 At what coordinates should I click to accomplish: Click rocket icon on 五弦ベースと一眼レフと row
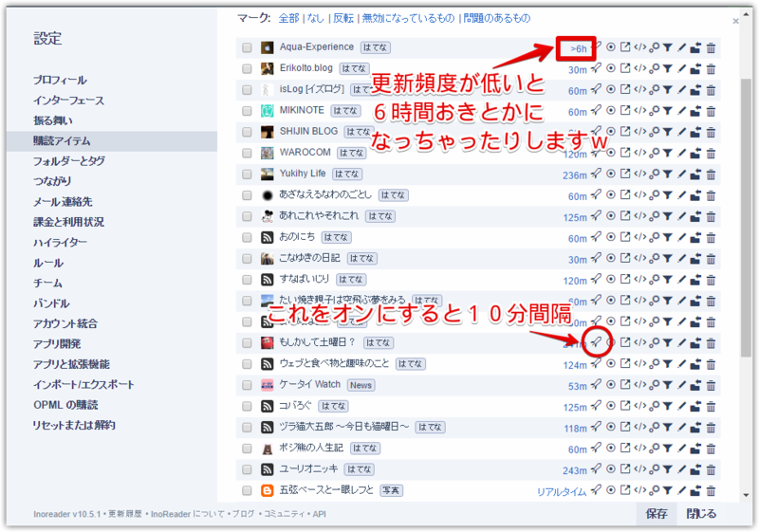(x=596, y=490)
